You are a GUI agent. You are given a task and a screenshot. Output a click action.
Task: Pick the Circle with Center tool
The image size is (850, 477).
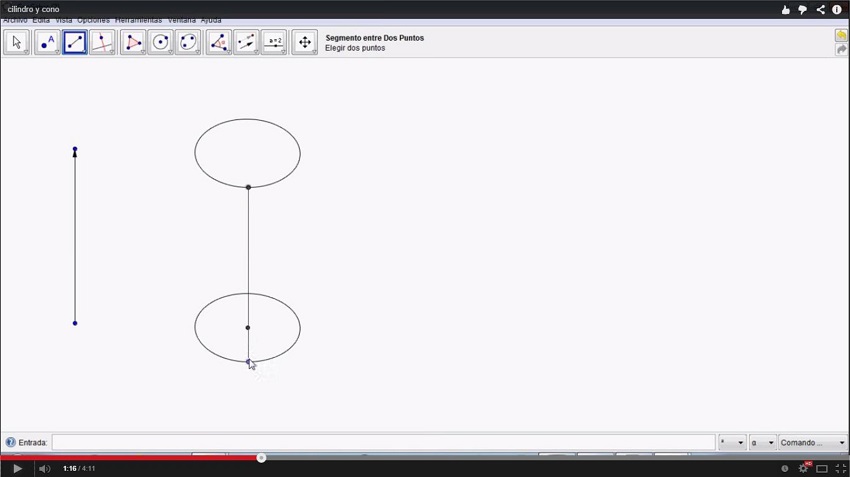[x=160, y=42]
